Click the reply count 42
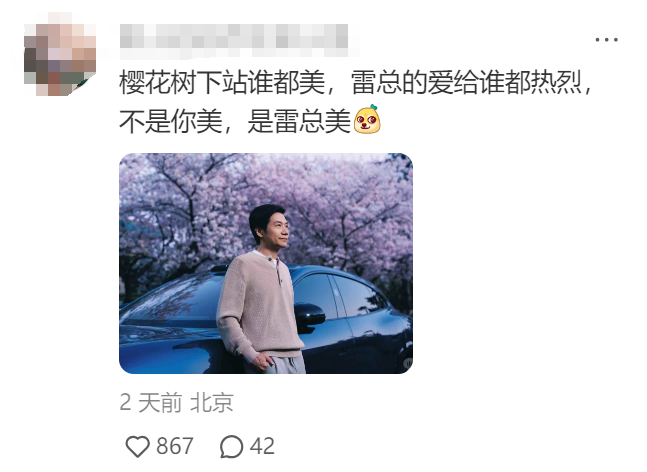Viewport: 647px width, 472px height. pyautogui.click(x=262, y=446)
